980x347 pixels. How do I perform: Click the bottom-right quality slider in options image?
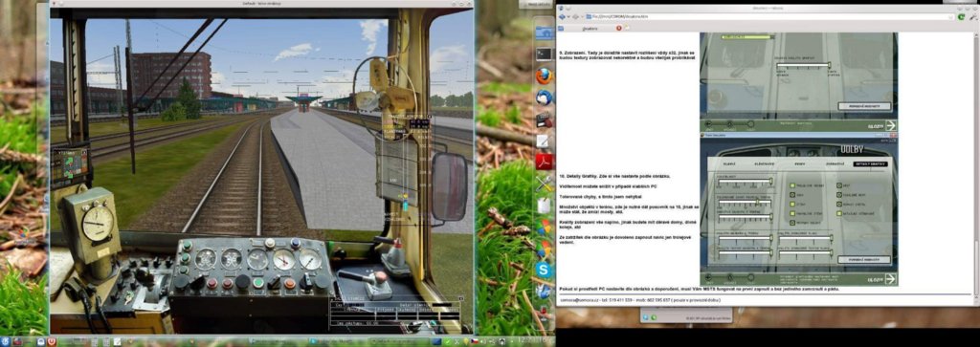click(x=806, y=252)
